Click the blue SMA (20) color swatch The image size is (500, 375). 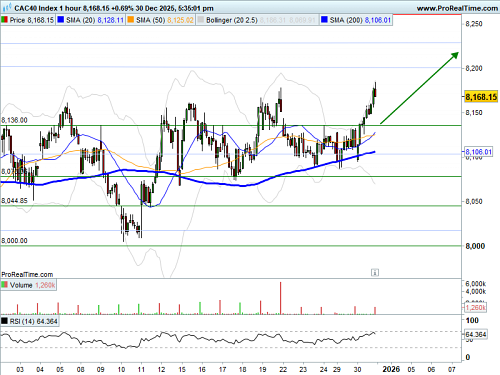61,20
